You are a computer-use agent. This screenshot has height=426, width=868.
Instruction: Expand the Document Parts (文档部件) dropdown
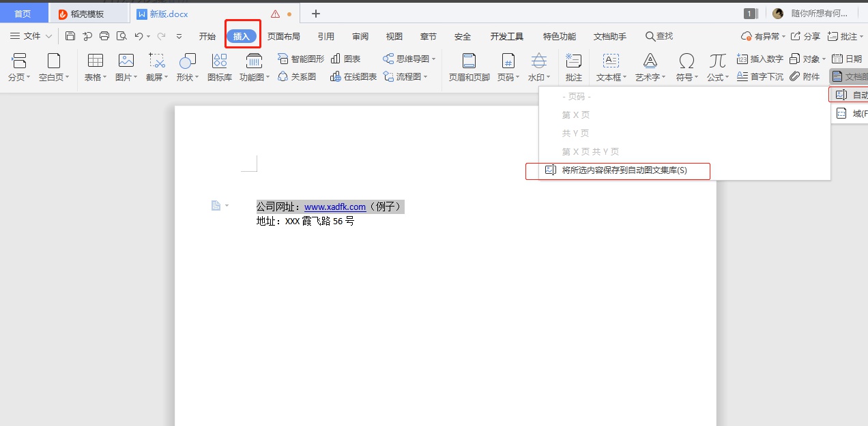(849, 77)
